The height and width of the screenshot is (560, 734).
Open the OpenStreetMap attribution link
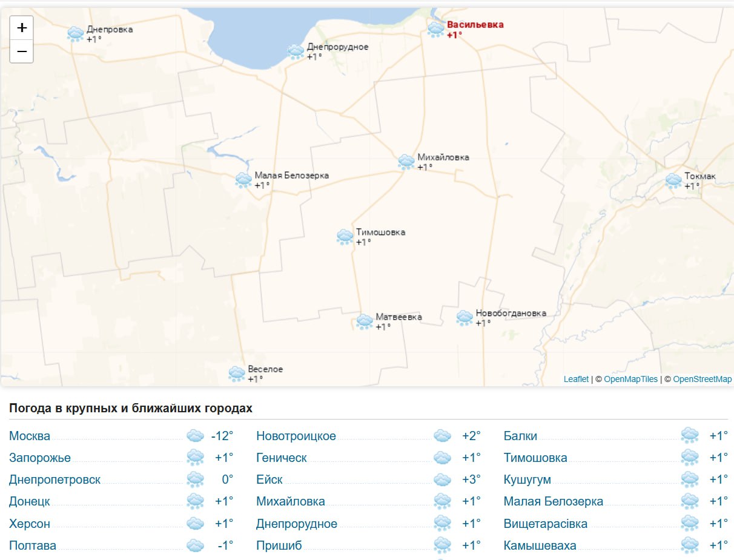(702, 379)
